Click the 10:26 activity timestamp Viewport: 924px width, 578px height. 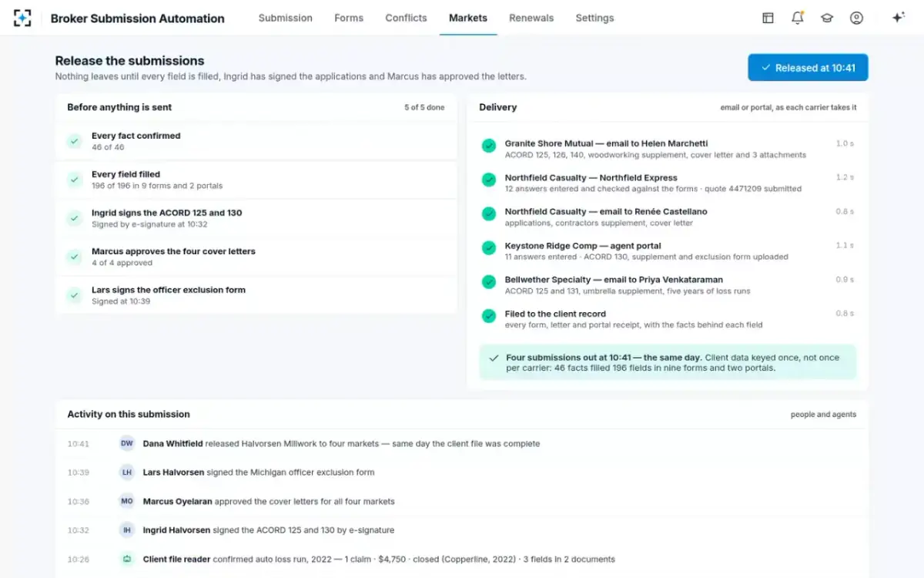pyautogui.click(x=78, y=560)
